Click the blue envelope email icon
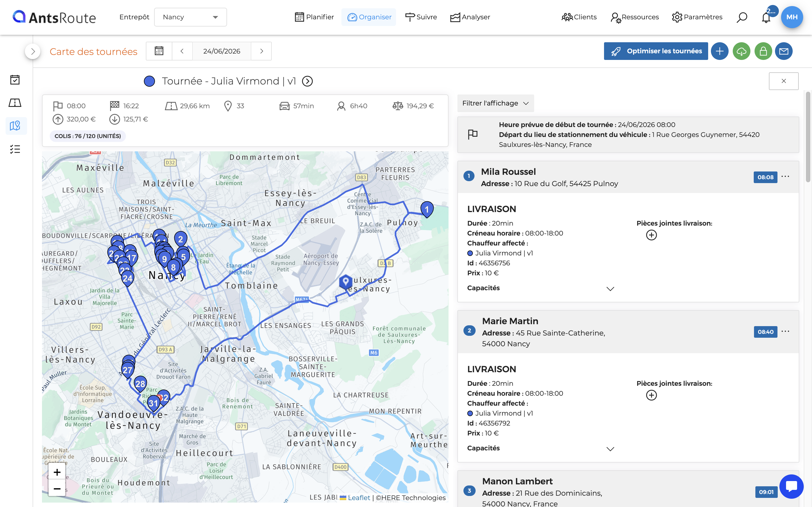The width and height of the screenshot is (812, 507). click(784, 51)
